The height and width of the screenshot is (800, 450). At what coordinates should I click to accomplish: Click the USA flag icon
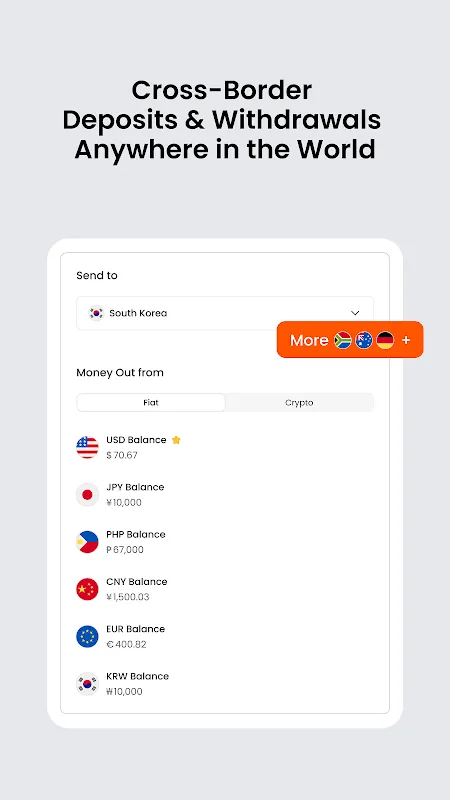(x=87, y=447)
